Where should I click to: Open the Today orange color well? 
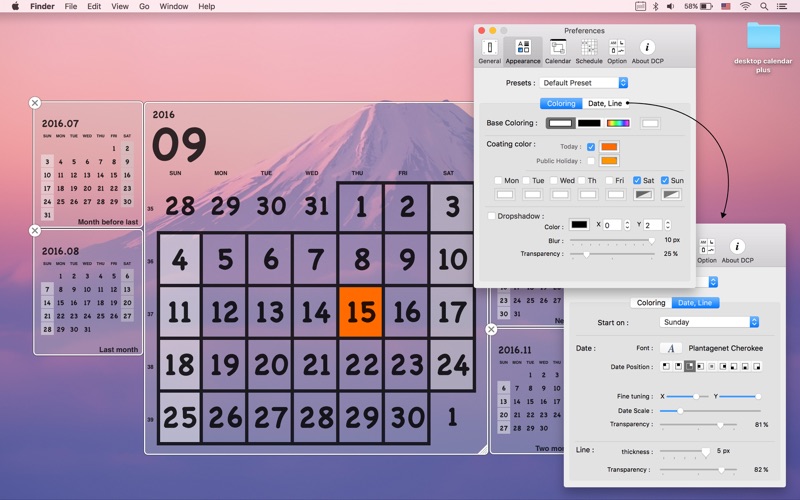[609, 147]
